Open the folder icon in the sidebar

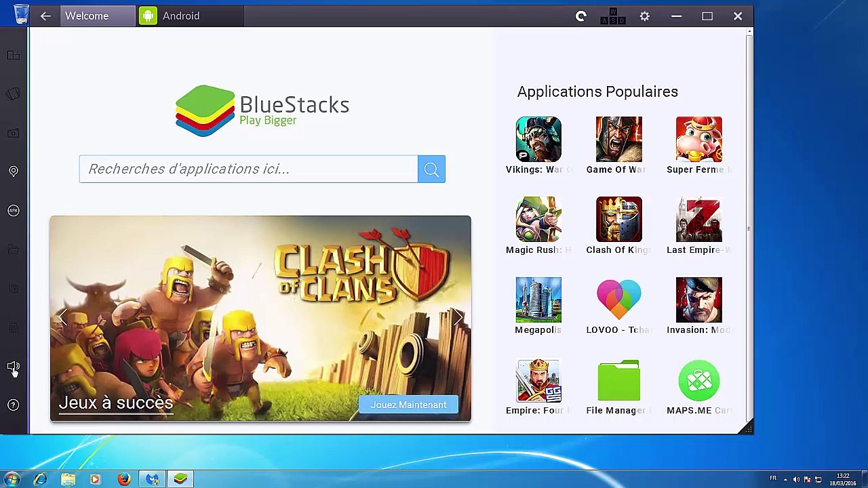point(14,249)
